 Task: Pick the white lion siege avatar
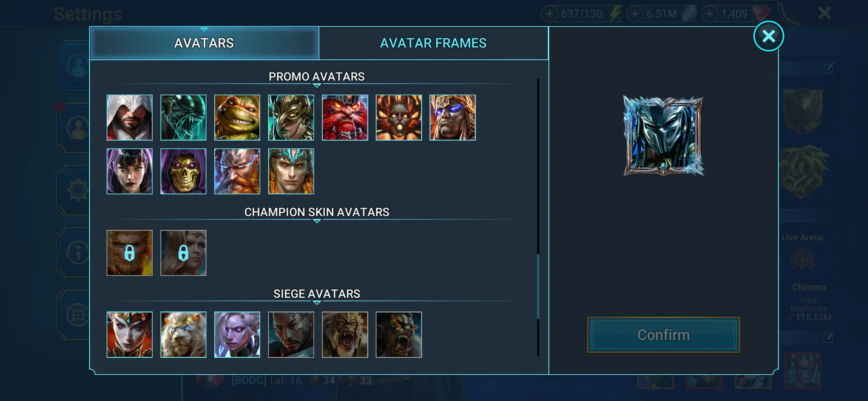pyautogui.click(x=183, y=334)
